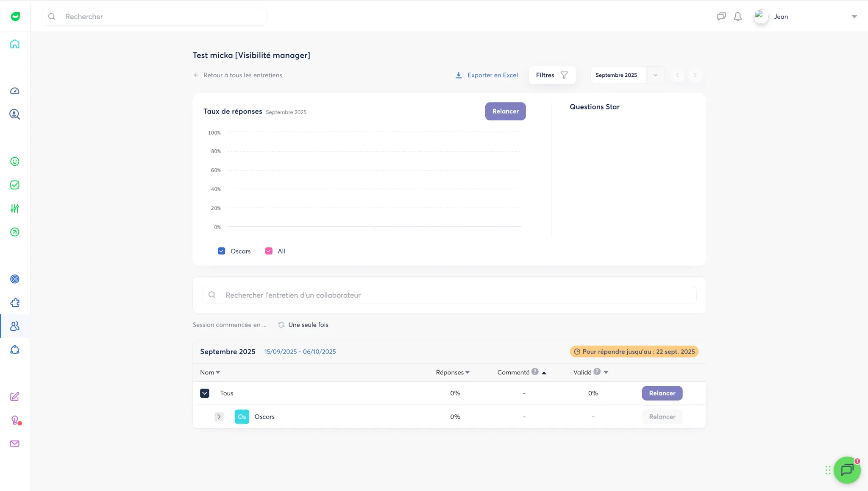Open the target goals sidebar icon
This screenshot has width=868, height=491.
tap(15, 279)
